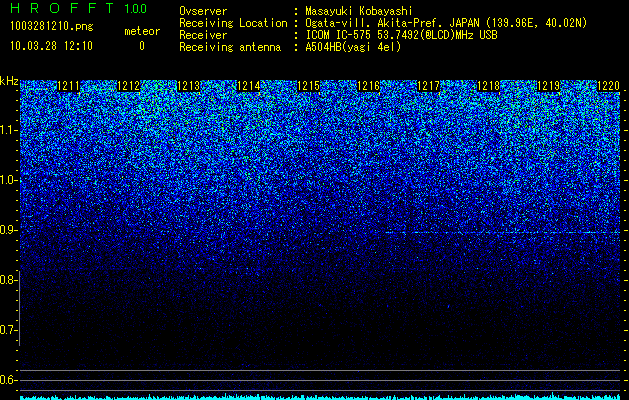The width and height of the screenshot is (629, 400).
Task: Click the 1217 time marker
Action: 428,86
